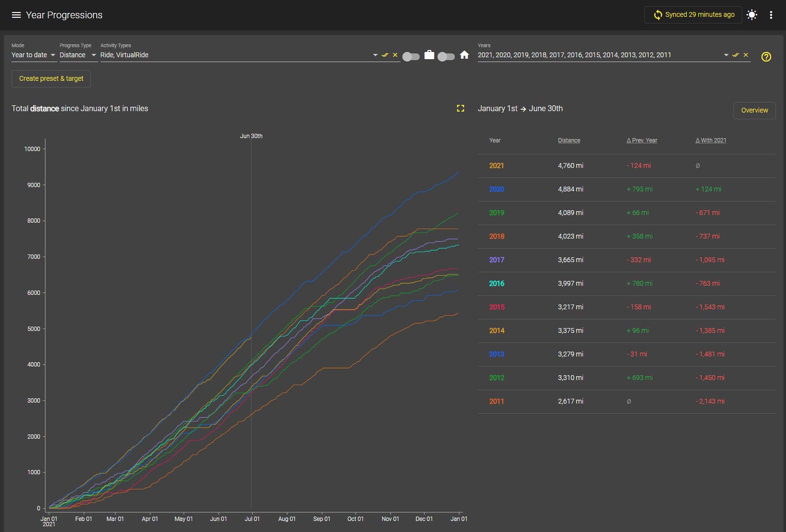The image size is (786, 532).
Task: Clear activity types with the X icon
Action: point(395,55)
